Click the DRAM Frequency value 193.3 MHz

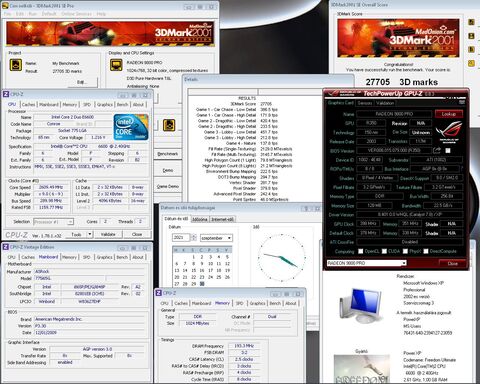tap(244, 346)
